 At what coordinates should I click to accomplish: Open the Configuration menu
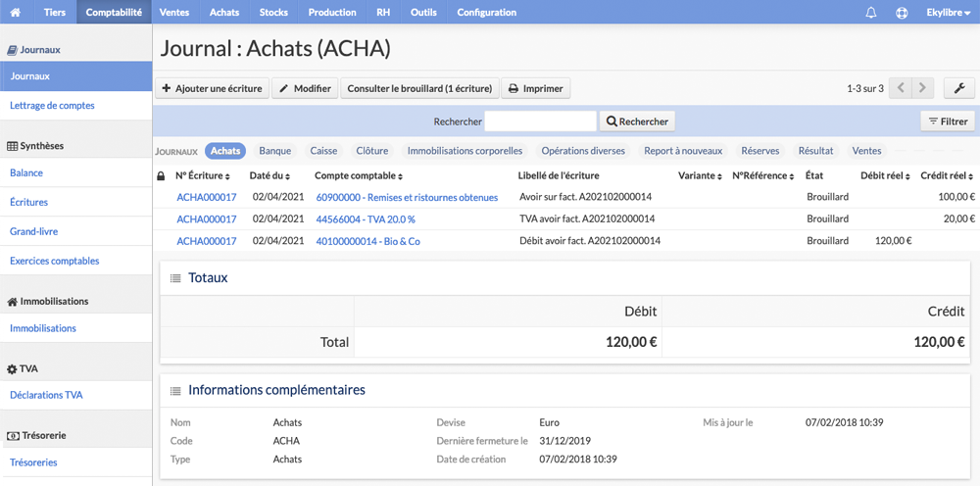[487, 13]
